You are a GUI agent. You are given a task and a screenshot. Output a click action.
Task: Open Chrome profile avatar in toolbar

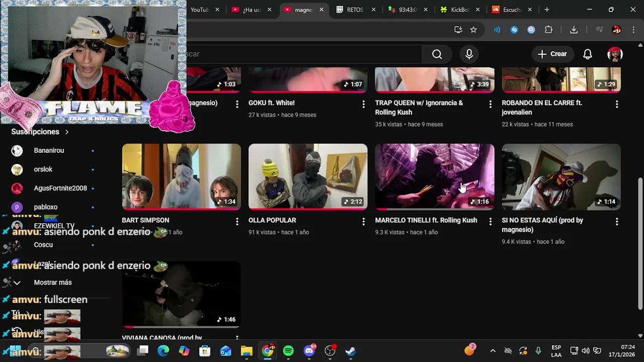(x=616, y=30)
